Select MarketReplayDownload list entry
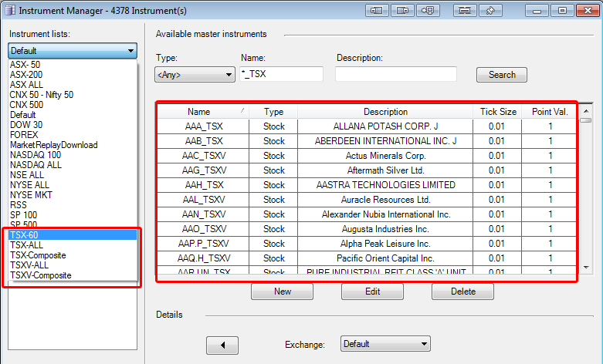 [73, 145]
